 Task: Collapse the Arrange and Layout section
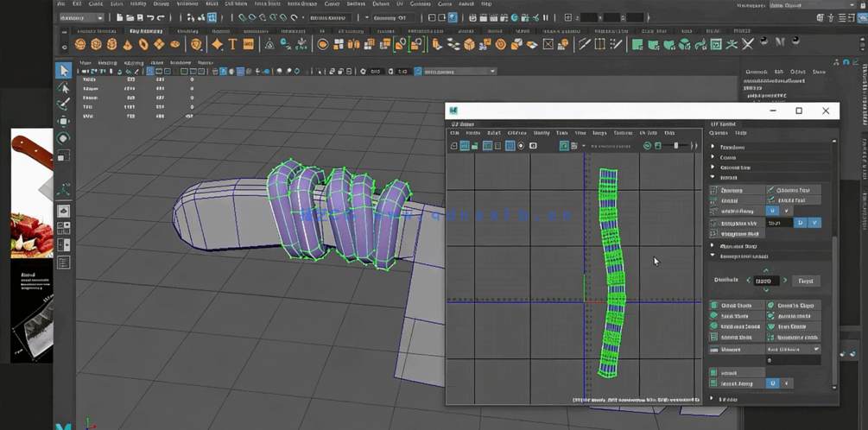[713, 256]
